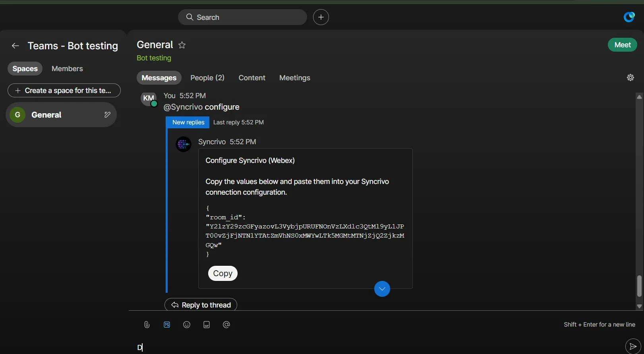The height and width of the screenshot is (354, 644).
Task: Click the Syncrivo bot avatar
Action: (x=184, y=144)
